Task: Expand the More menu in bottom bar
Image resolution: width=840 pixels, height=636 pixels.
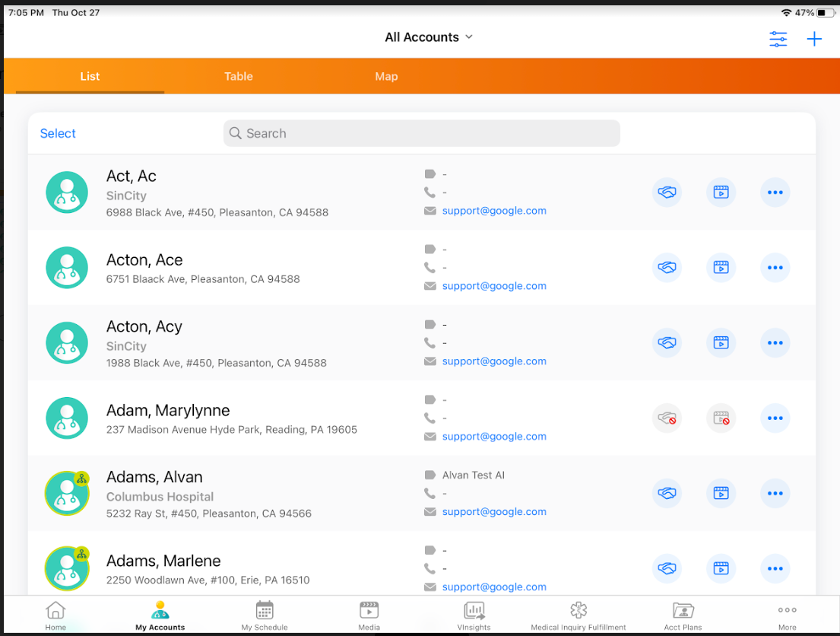Action: pyautogui.click(x=787, y=615)
